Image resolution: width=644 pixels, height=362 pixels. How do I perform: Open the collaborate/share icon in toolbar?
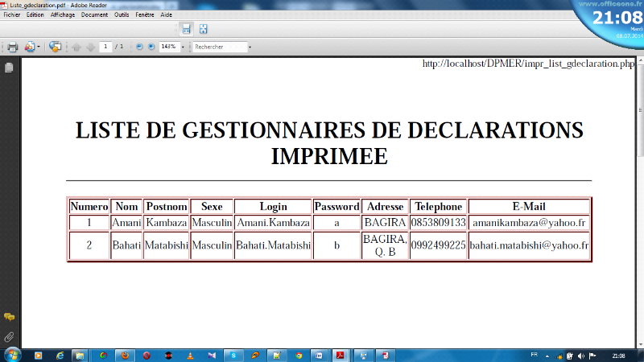(30, 47)
